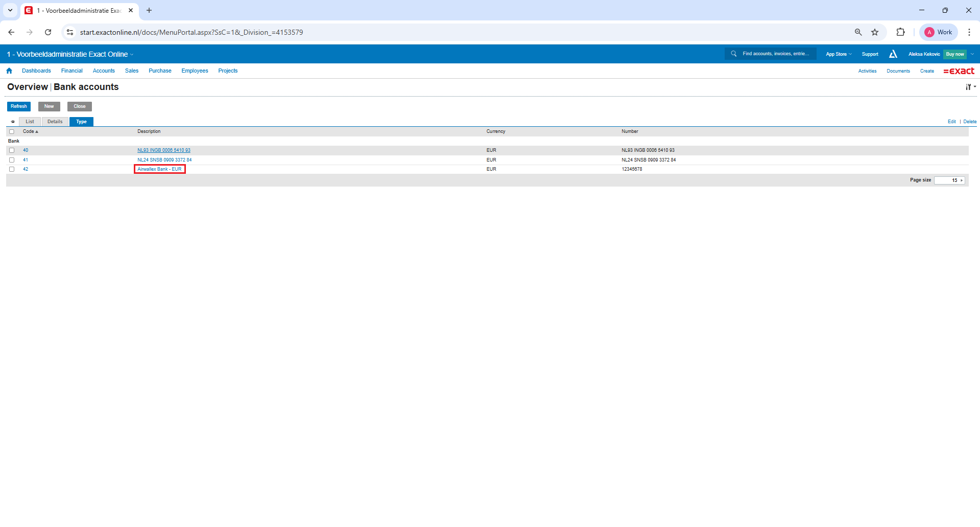
Task: Bookmark this page with the star icon
Action: [875, 32]
